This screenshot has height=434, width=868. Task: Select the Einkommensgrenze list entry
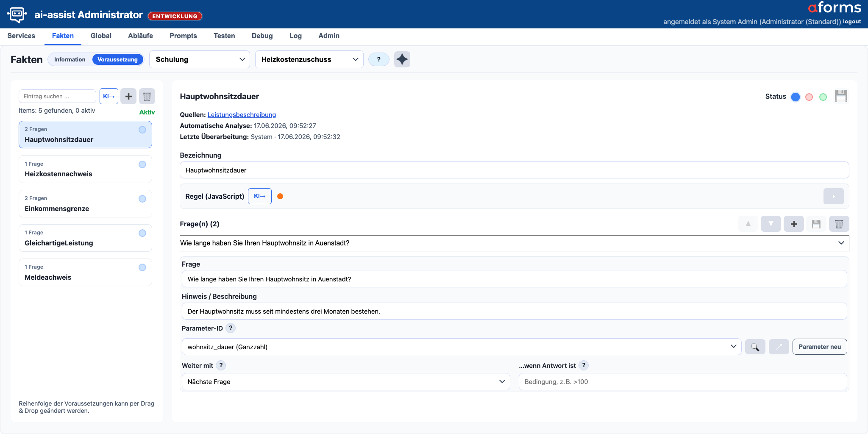click(x=85, y=203)
